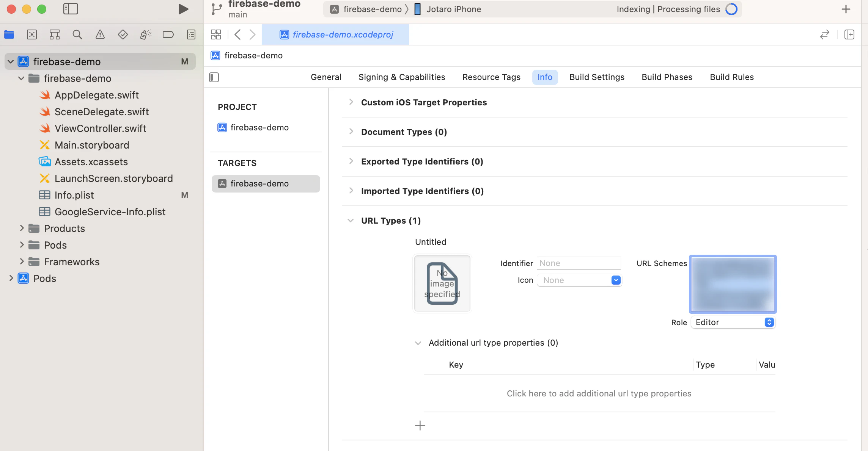
Task: Expand Document Types section
Action: pos(351,132)
